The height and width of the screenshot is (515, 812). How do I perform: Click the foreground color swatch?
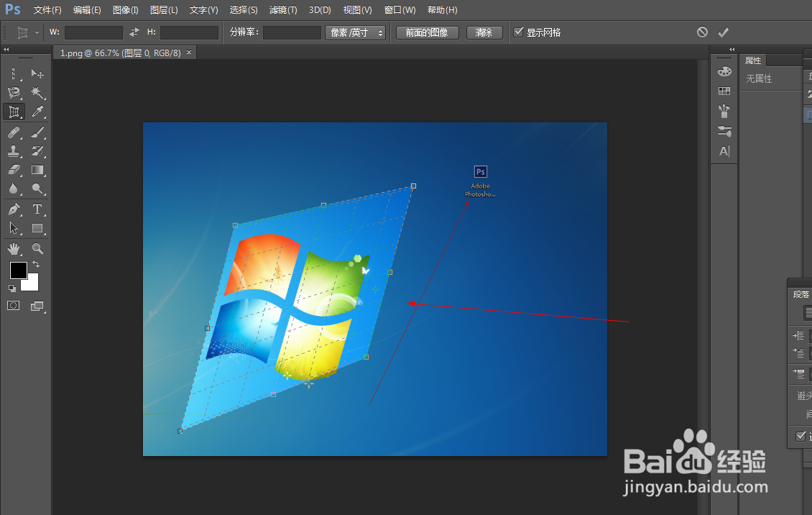click(18, 270)
